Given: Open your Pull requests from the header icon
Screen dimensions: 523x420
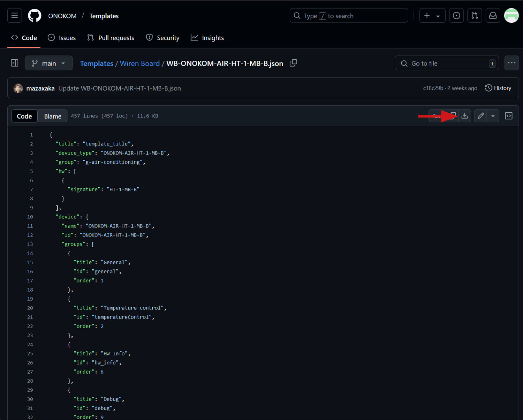Looking at the screenshot, I should [475, 16].
